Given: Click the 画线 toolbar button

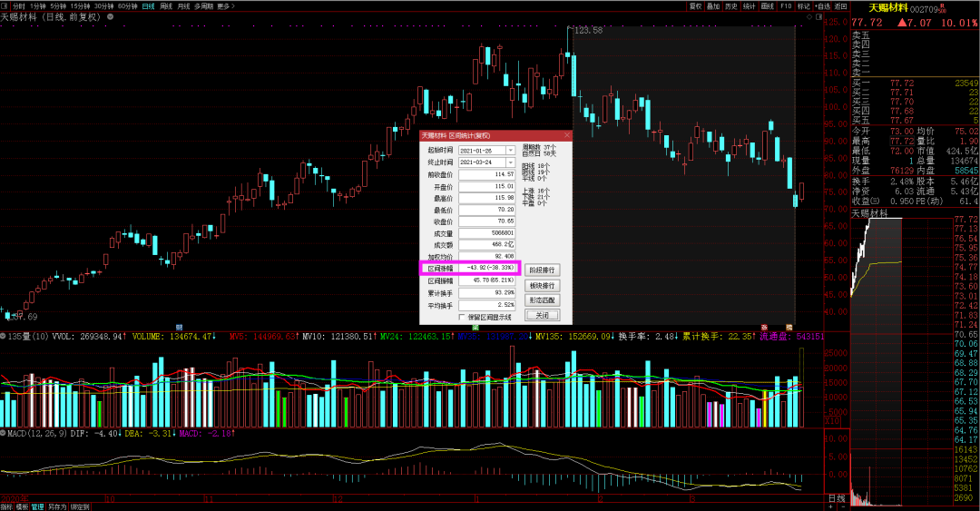Looking at the screenshot, I should pyautogui.click(x=768, y=6).
